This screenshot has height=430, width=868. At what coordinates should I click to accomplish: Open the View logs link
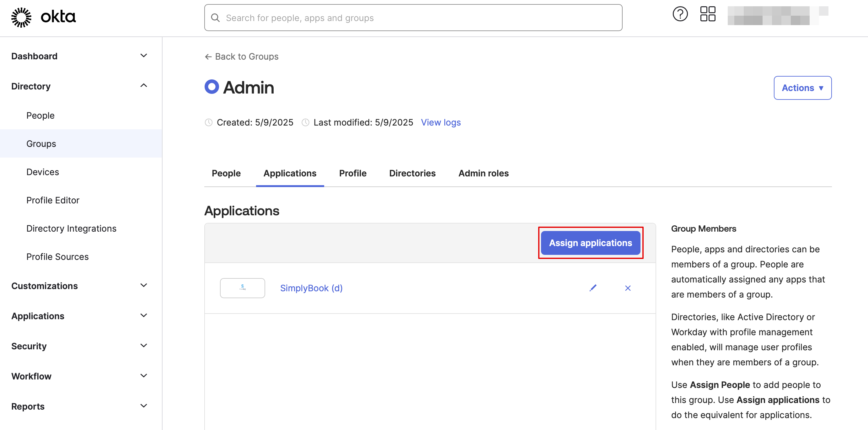click(x=440, y=122)
